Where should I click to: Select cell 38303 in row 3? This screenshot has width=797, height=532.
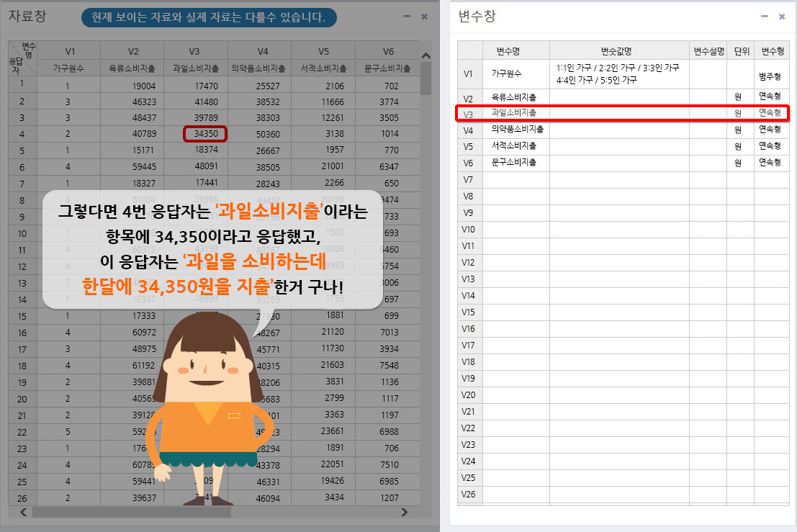[x=268, y=117]
